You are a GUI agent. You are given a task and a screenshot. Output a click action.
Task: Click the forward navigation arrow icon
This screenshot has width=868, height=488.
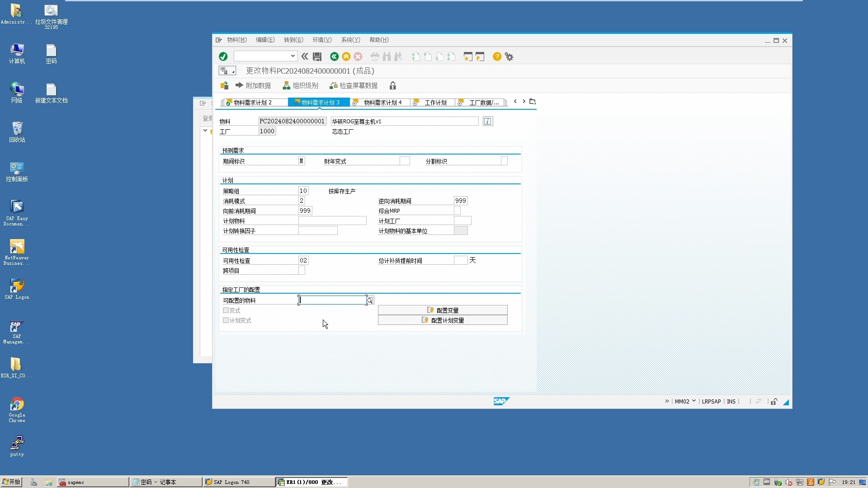[x=524, y=101]
